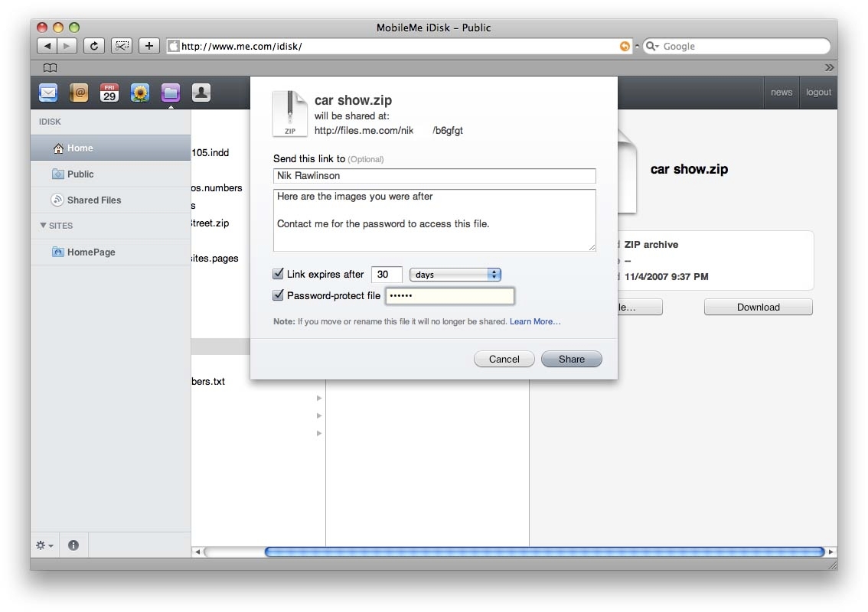Click the horizontal scrollbar thumb
The image size is (868, 612).
tap(545, 552)
